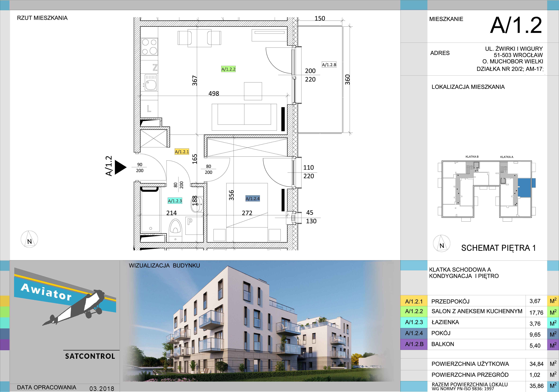The image size is (559, 392).
Task: Click the SATCONTROL company name
Action: [x=90, y=356]
